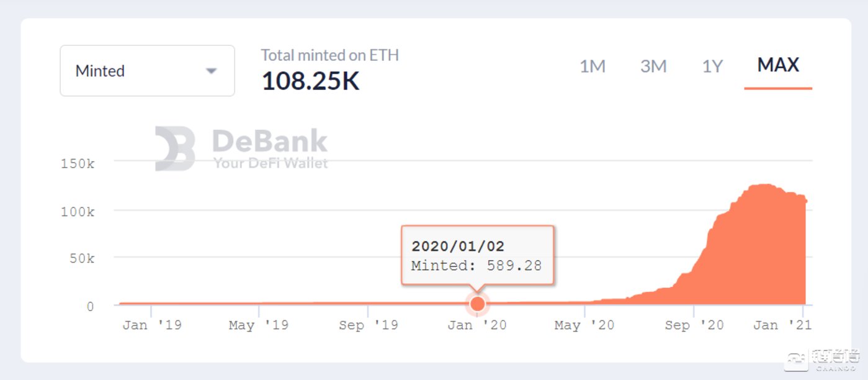This screenshot has height=380, width=868.
Task: Switch to the 1M time range
Action: (x=592, y=66)
